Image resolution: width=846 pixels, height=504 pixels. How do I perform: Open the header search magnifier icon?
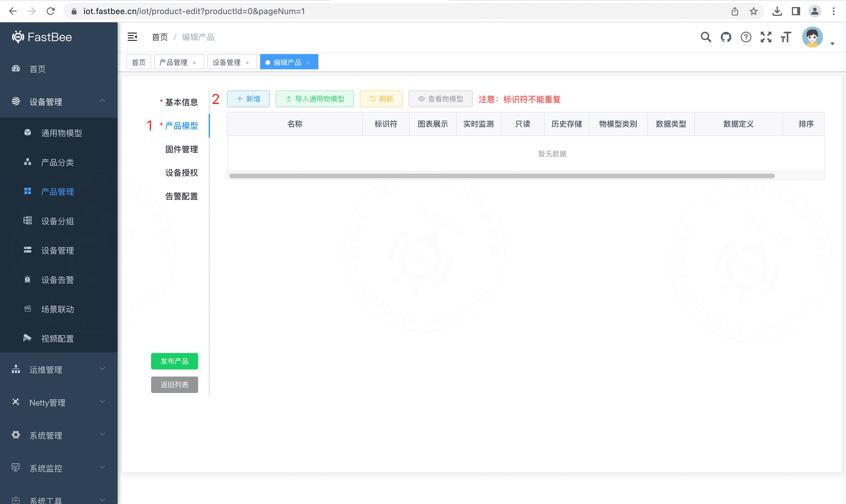pos(706,37)
